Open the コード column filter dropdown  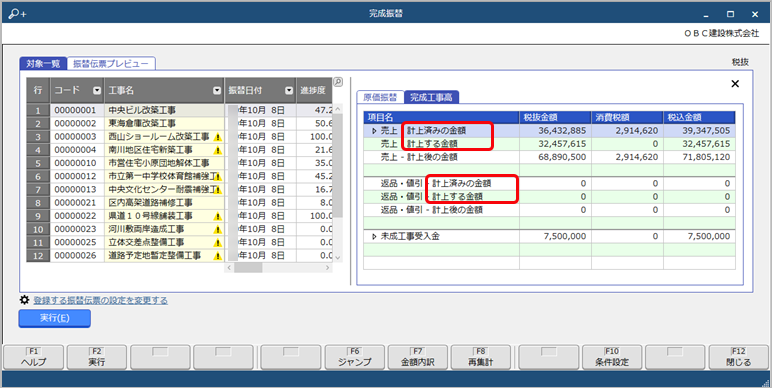pyautogui.click(x=97, y=91)
